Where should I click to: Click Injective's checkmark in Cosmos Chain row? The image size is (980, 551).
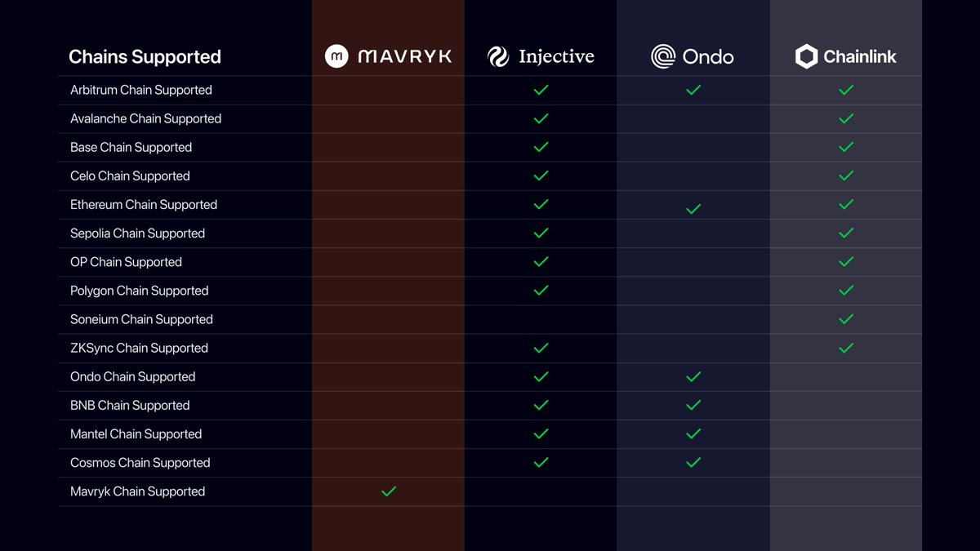coord(541,463)
